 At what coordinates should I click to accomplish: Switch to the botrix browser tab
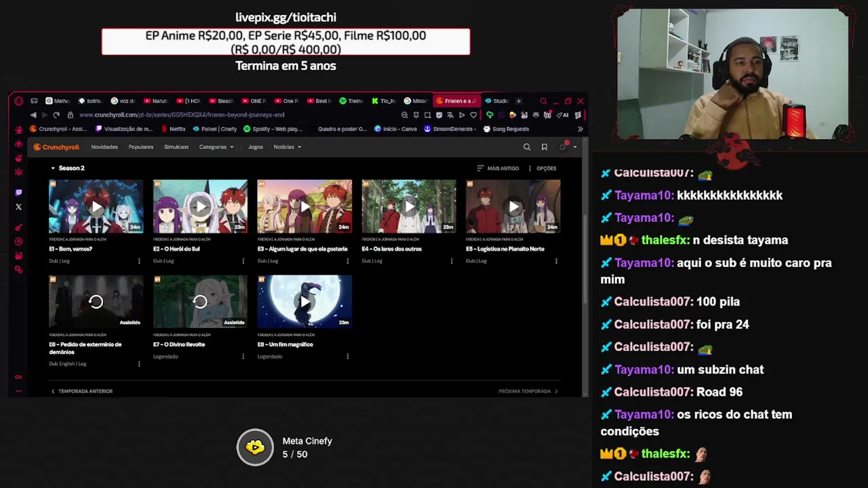[90, 101]
